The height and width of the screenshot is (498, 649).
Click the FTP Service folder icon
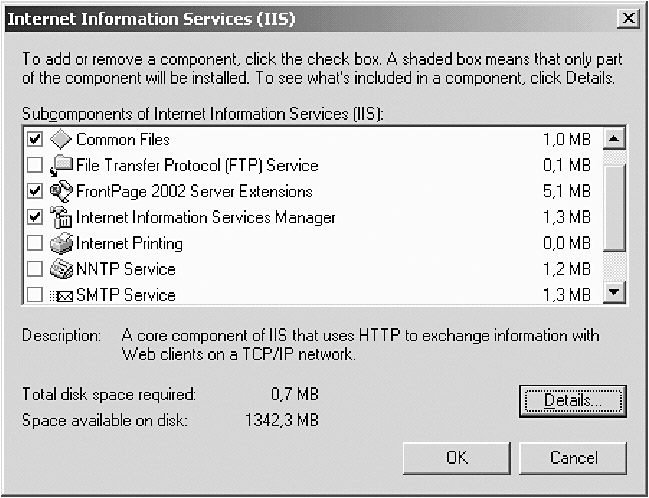pyautogui.click(x=61, y=166)
